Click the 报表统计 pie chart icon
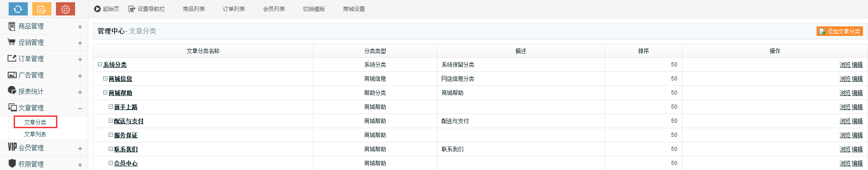 click(x=12, y=90)
